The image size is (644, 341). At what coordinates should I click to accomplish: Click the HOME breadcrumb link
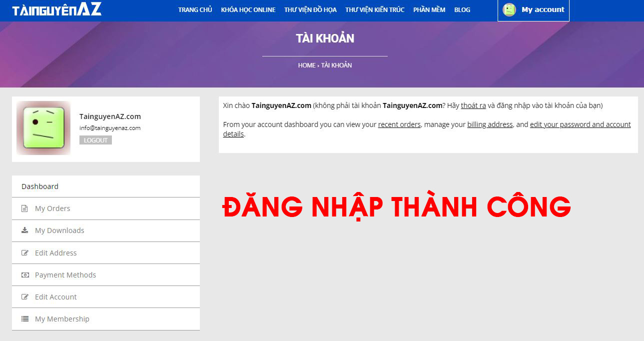coord(306,65)
